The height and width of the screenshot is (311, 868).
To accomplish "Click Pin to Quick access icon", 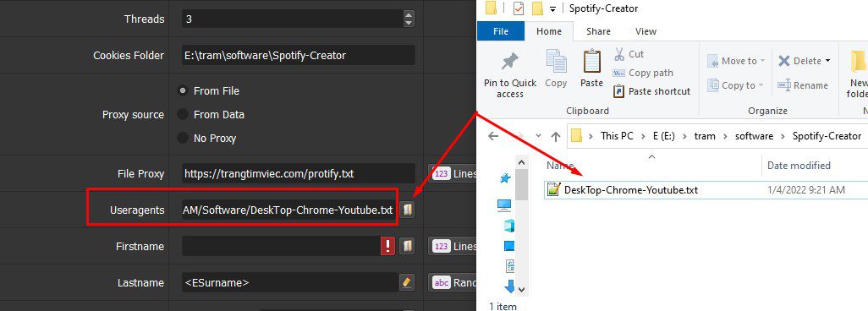I will [510, 62].
